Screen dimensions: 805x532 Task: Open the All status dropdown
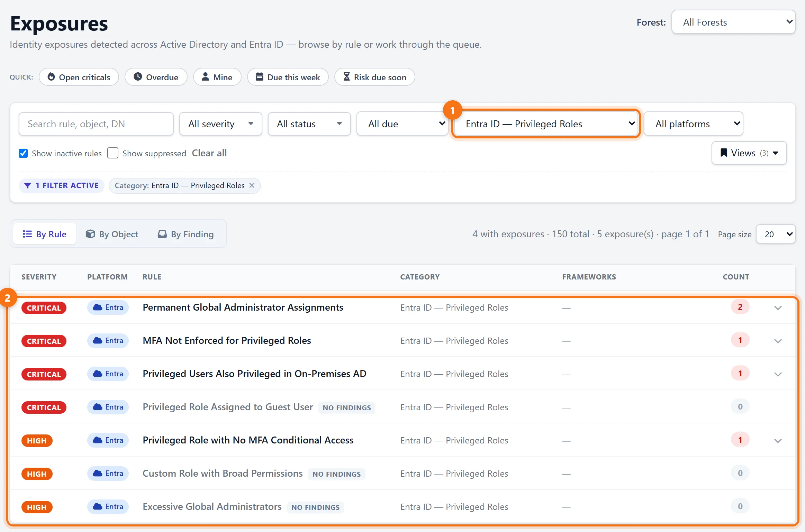tap(309, 124)
